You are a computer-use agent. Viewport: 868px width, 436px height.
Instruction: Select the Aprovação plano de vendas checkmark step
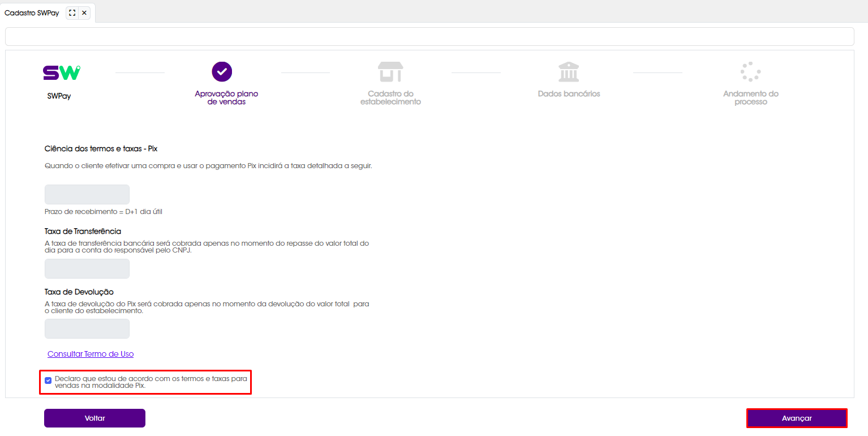pyautogui.click(x=222, y=71)
